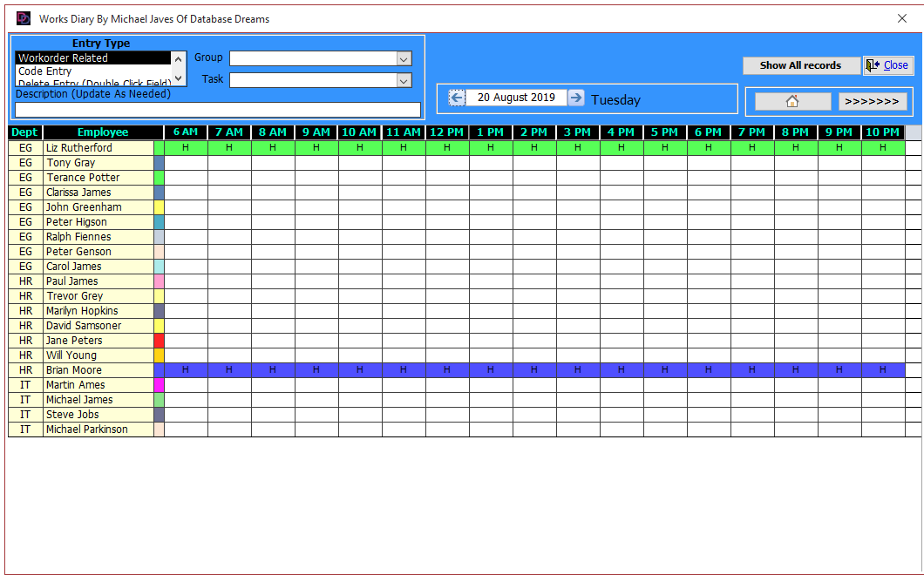Click Terance Potter's green color swatch
Viewport: 924px width, 575px height.
(x=160, y=178)
